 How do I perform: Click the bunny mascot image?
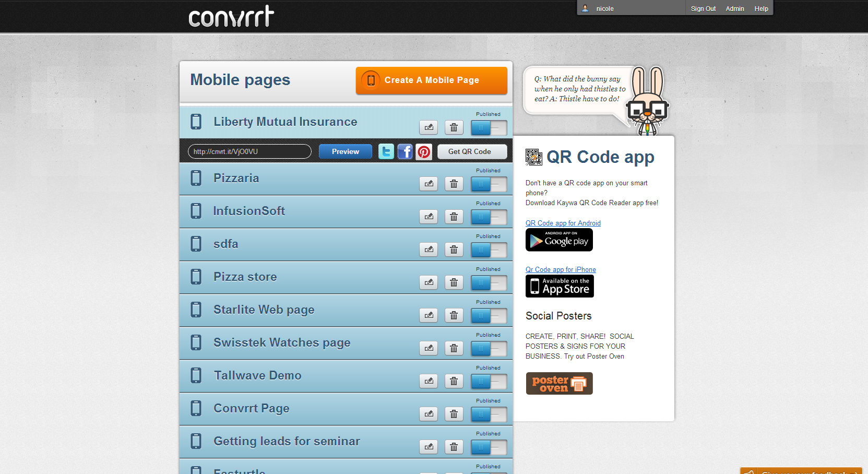[647, 100]
